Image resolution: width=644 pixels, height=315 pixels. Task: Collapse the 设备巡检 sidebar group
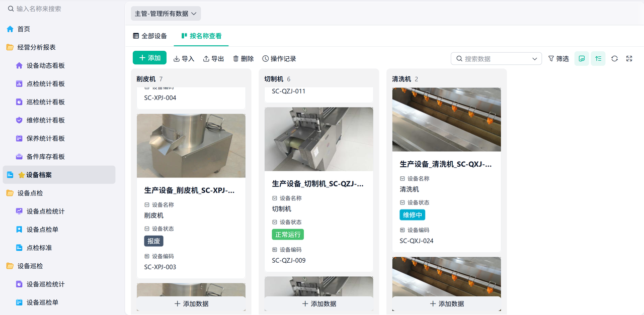coord(59,266)
